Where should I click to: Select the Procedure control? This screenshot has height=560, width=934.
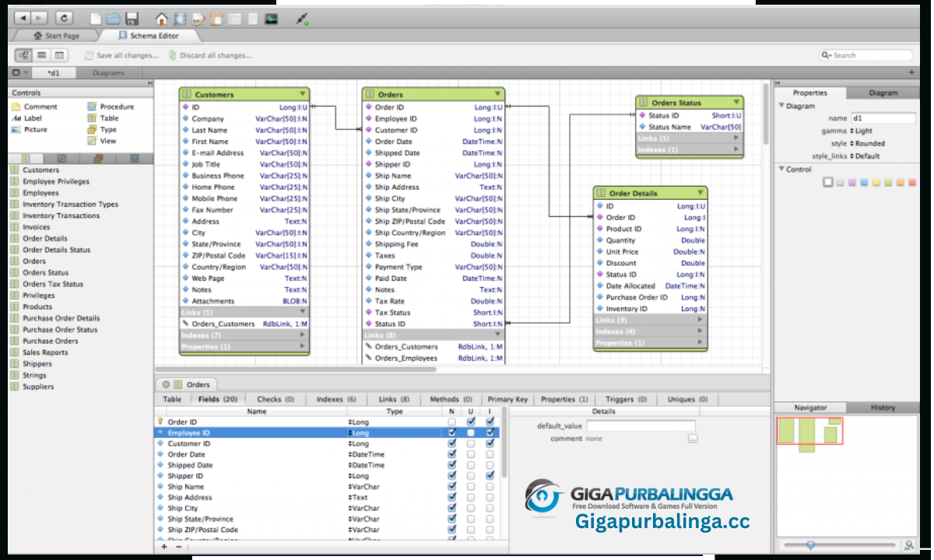pos(111,107)
